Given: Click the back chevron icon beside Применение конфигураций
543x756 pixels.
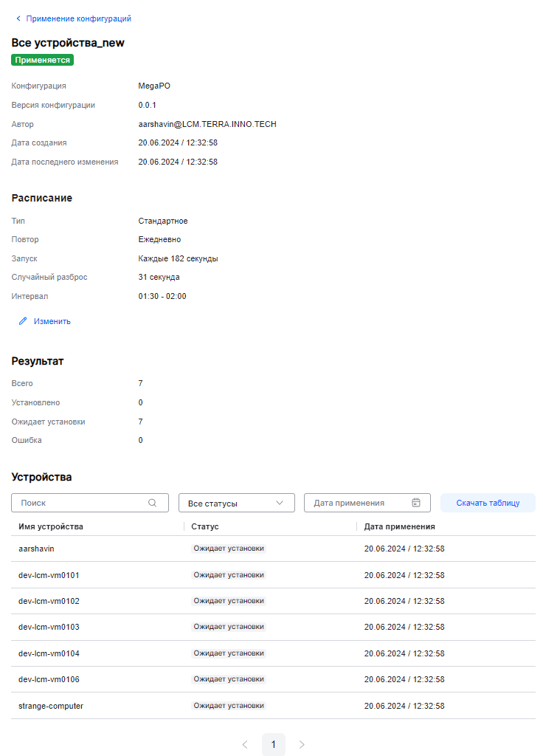Looking at the screenshot, I should coord(18,18).
